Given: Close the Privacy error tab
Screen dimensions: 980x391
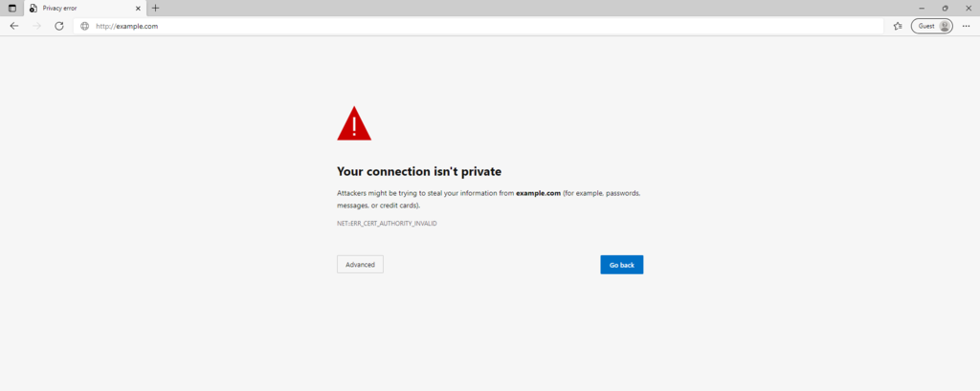Looking at the screenshot, I should (x=138, y=8).
